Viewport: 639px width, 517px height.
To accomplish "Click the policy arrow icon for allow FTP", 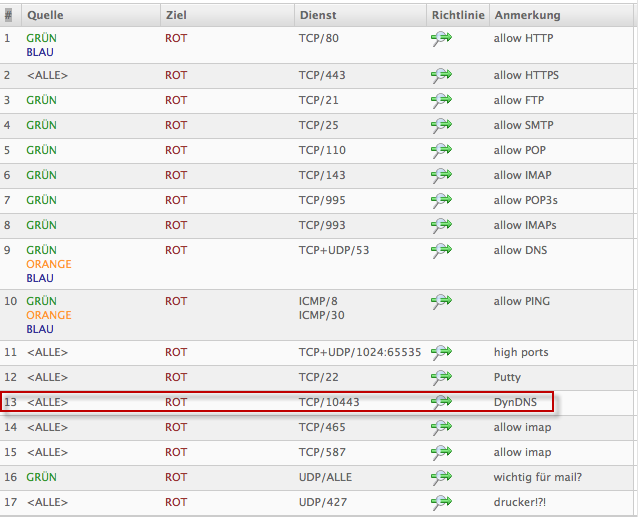I will [x=441, y=100].
